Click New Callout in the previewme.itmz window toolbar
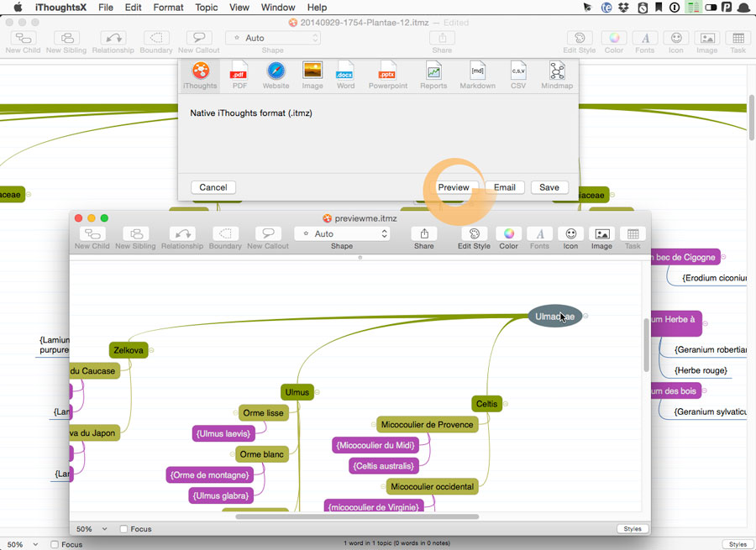 coord(268,238)
